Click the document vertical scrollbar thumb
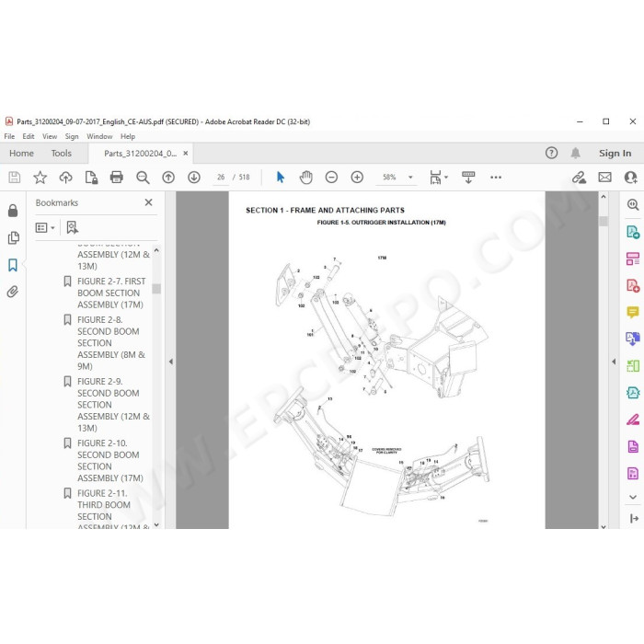 (x=604, y=221)
